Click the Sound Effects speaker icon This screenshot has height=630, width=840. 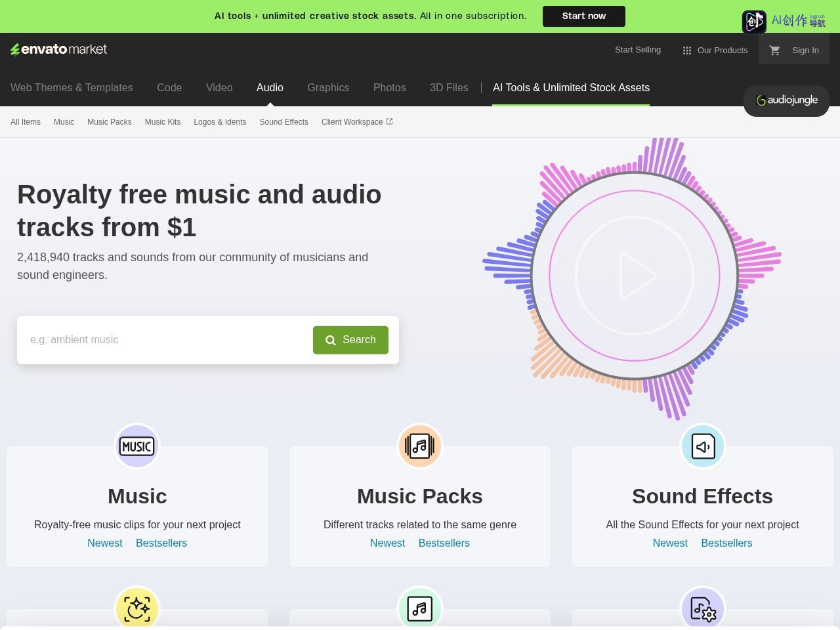(x=702, y=446)
